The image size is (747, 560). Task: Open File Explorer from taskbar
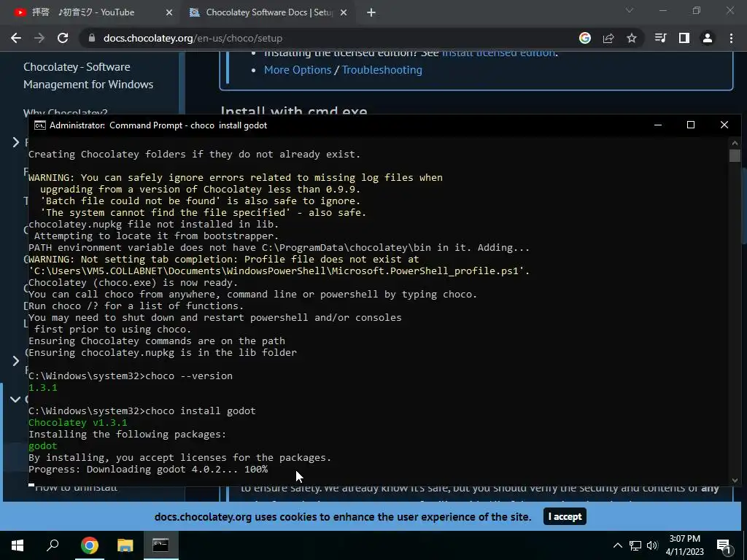[x=125, y=545]
